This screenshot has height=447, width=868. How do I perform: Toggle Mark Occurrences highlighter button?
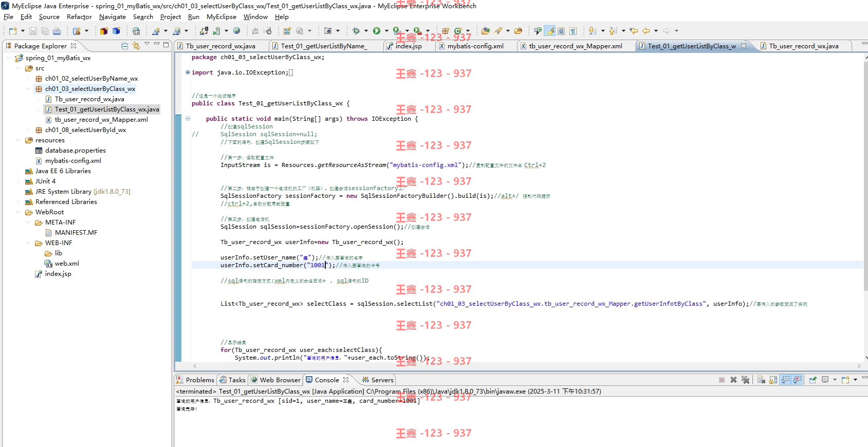click(550, 31)
